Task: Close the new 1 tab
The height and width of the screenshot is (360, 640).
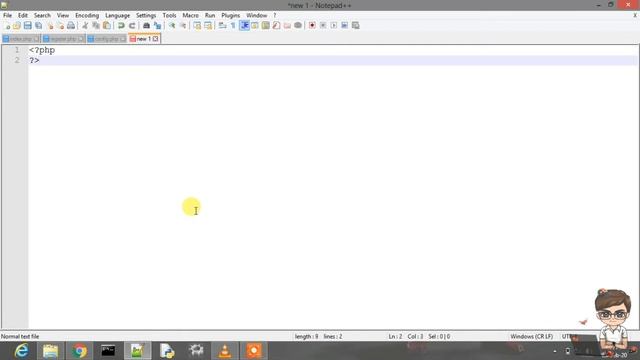Action: tap(156, 39)
